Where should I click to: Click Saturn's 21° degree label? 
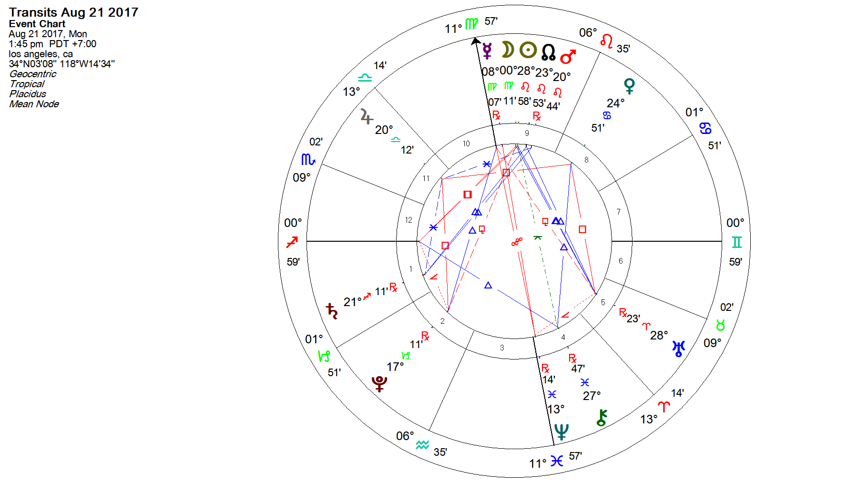[x=353, y=302]
